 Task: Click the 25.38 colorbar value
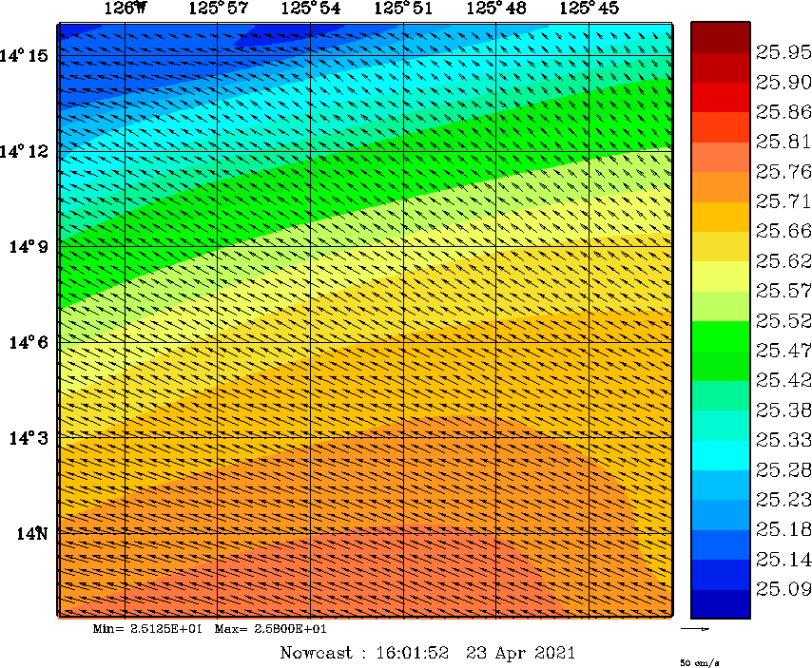click(783, 410)
